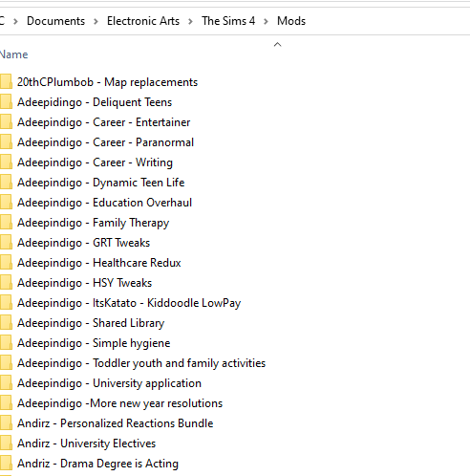Select the Adeepidingo Deliquent Teens folder icon
This screenshot has width=470, height=476.
point(6,101)
